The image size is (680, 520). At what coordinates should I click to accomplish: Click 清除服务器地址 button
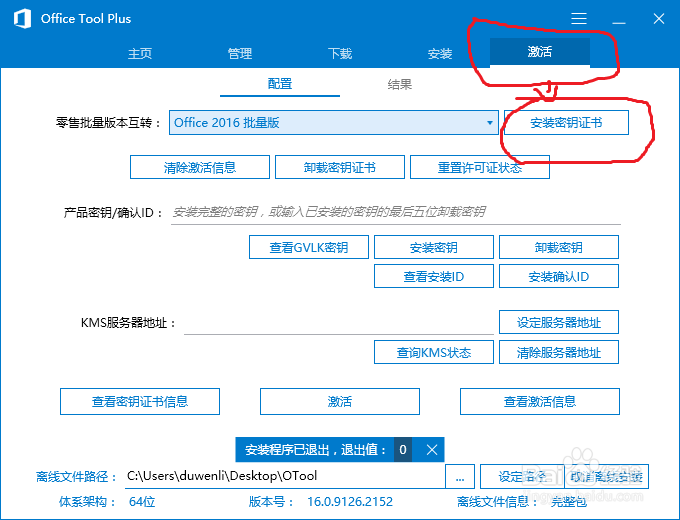click(x=559, y=352)
